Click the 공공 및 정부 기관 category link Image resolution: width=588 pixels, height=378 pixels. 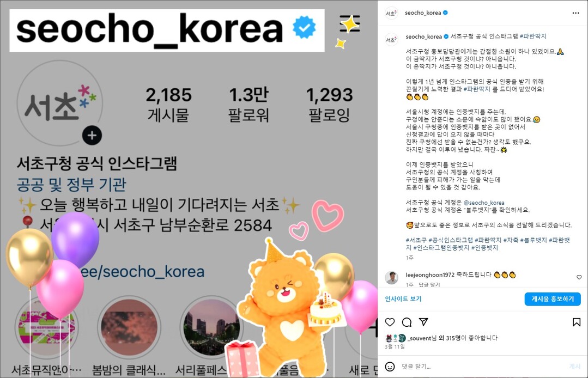pyautogui.click(x=71, y=185)
